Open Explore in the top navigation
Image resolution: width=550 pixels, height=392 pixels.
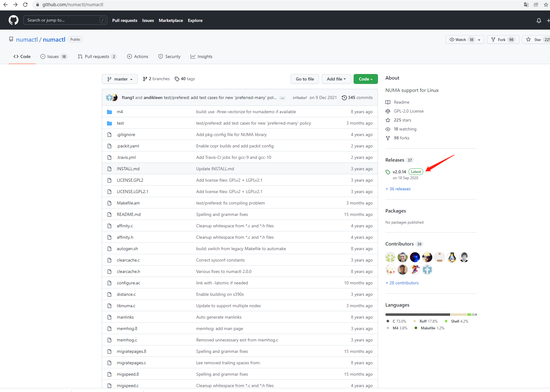195,20
